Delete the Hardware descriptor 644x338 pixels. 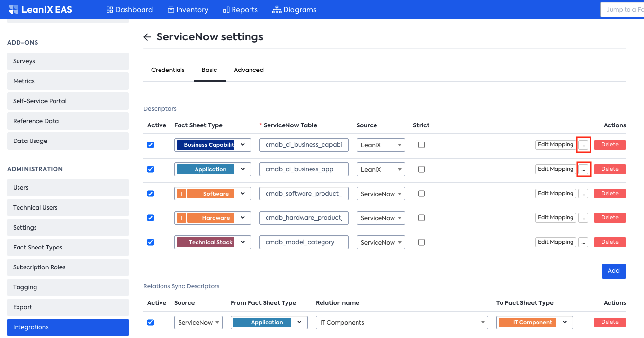point(610,218)
